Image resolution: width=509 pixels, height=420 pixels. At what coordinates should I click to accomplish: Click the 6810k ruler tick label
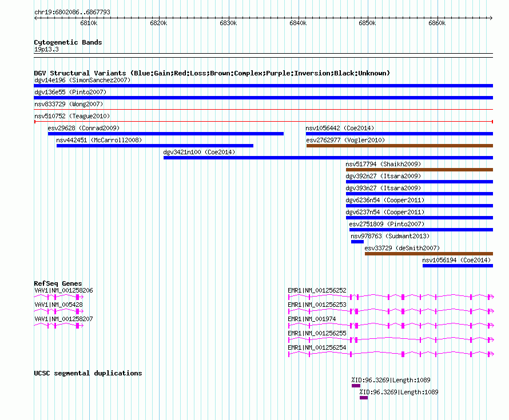pyautogui.click(x=89, y=23)
